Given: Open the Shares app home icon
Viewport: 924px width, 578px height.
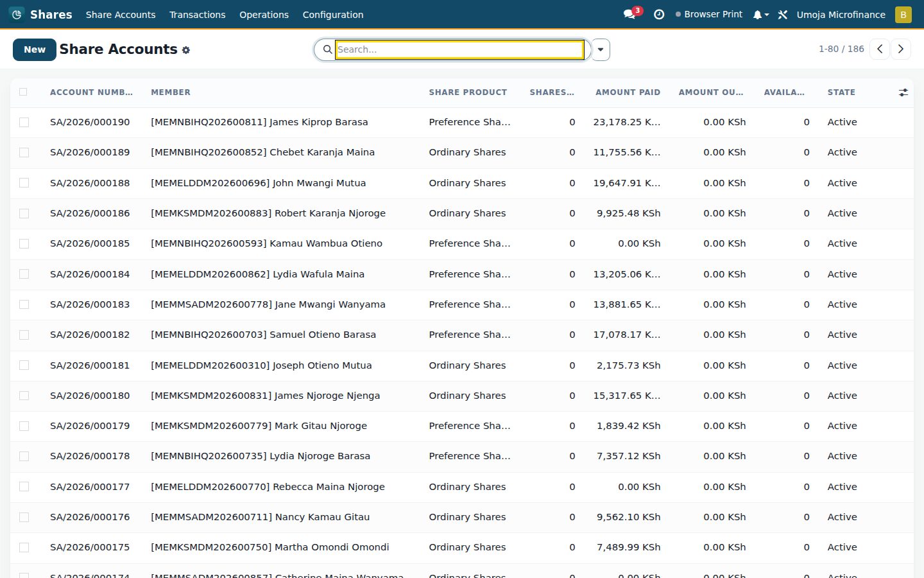Looking at the screenshot, I should click(x=17, y=14).
